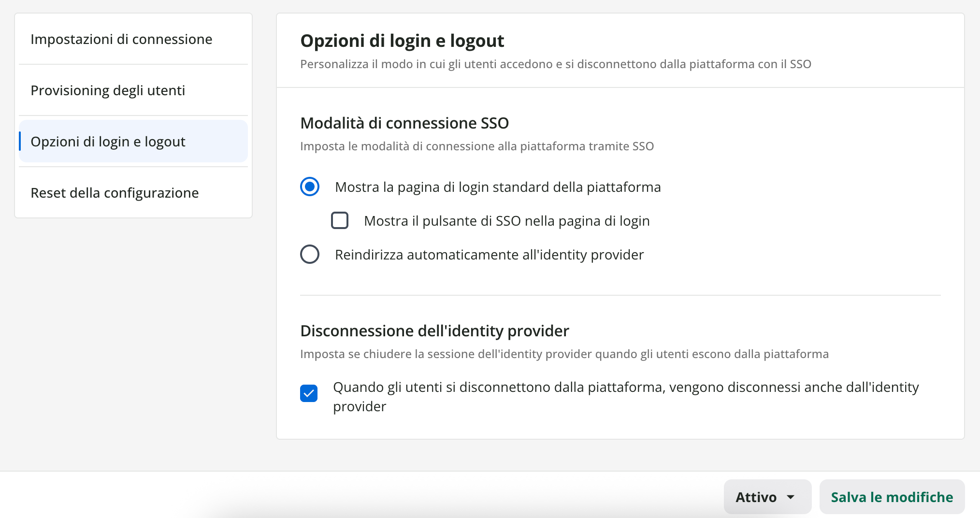The width and height of the screenshot is (980, 518).
Task: Click the 'Quando gli utenti si disconnettono' label text
Action: [625, 388]
